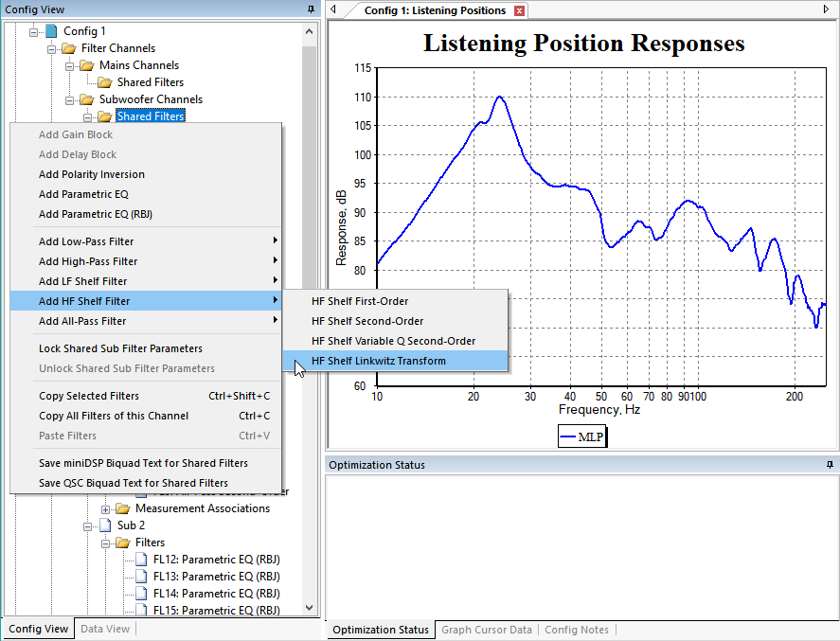Image resolution: width=840 pixels, height=641 pixels.
Task: Click the right tab-scroll arrow in graph pane
Action: 826,9
